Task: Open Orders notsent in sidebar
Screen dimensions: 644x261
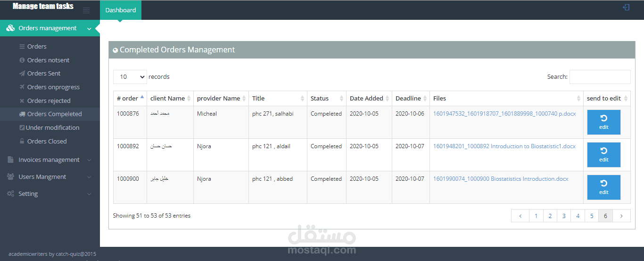Action: [48, 60]
